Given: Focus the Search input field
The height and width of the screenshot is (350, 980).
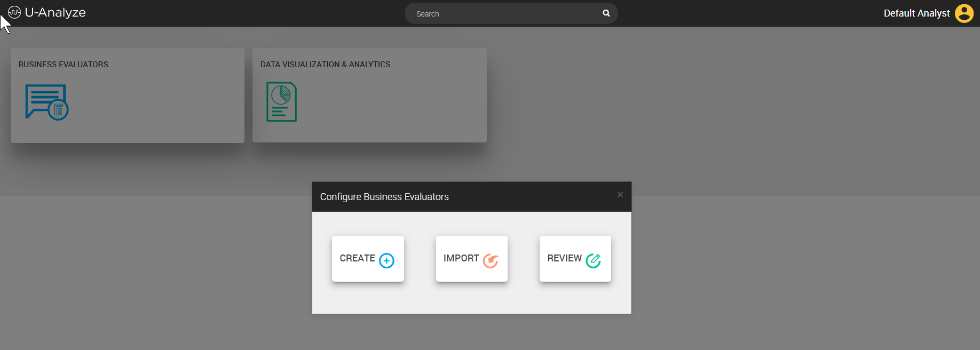Looking at the screenshot, I should pos(511,13).
